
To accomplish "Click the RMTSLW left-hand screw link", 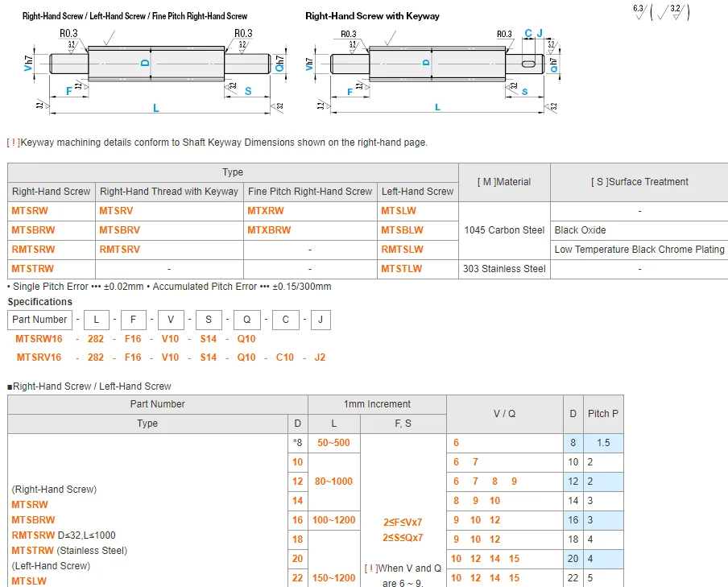I will [402, 250].
